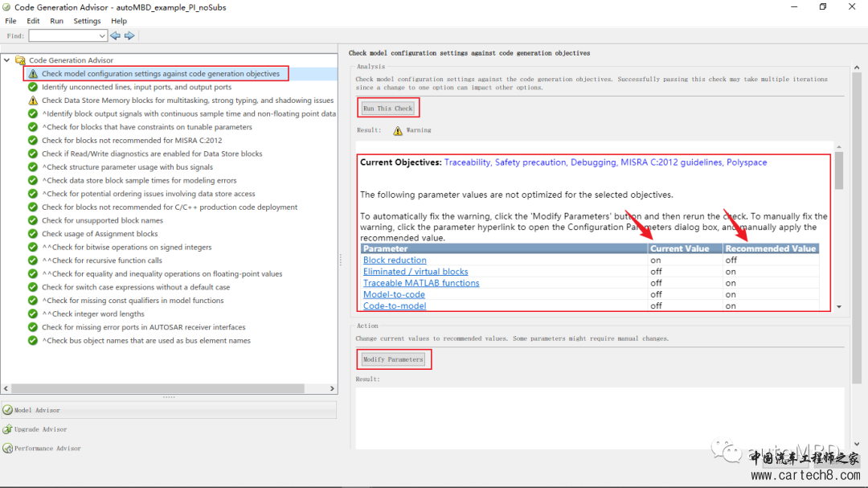The height and width of the screenshot is (488, 868).
Task: Select 'Check for switch case expressions without a default case'
Action: [136, 287]
